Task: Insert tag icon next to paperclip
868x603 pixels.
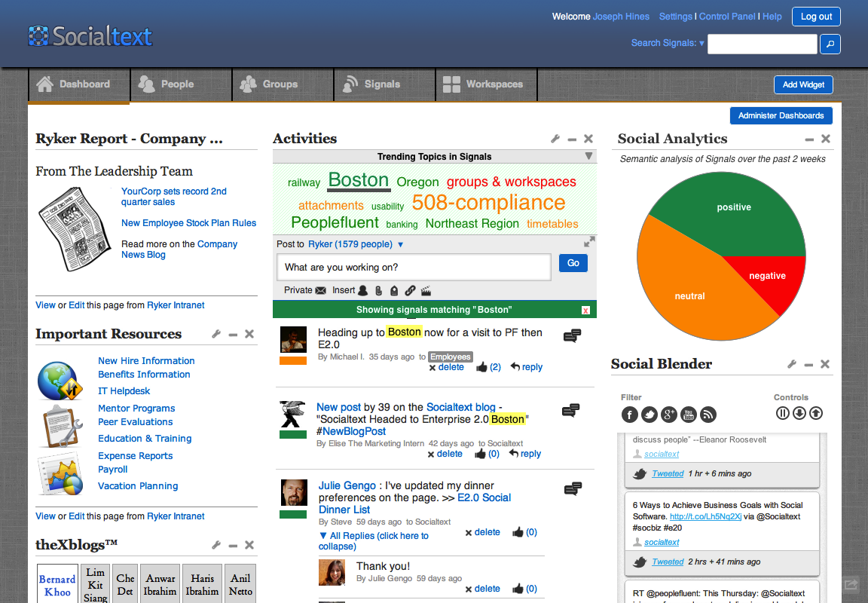Action: pyautogui.click(x=394, y=290)
